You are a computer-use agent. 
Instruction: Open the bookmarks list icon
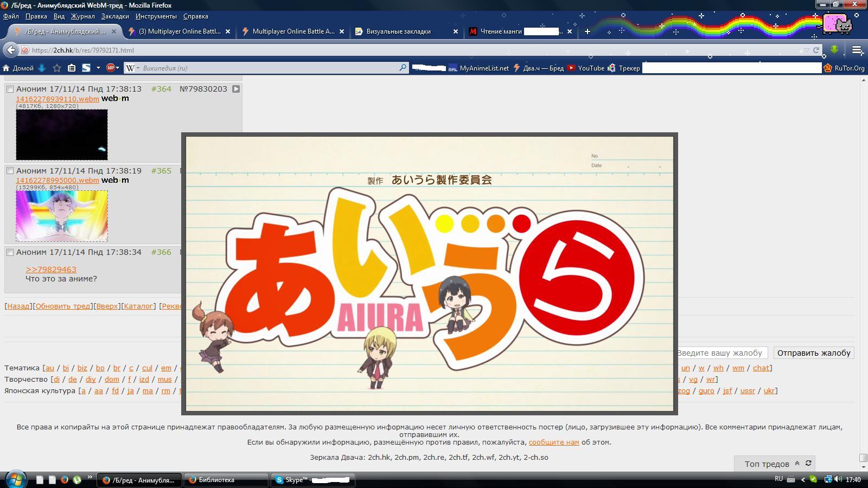tap(72, 68)
